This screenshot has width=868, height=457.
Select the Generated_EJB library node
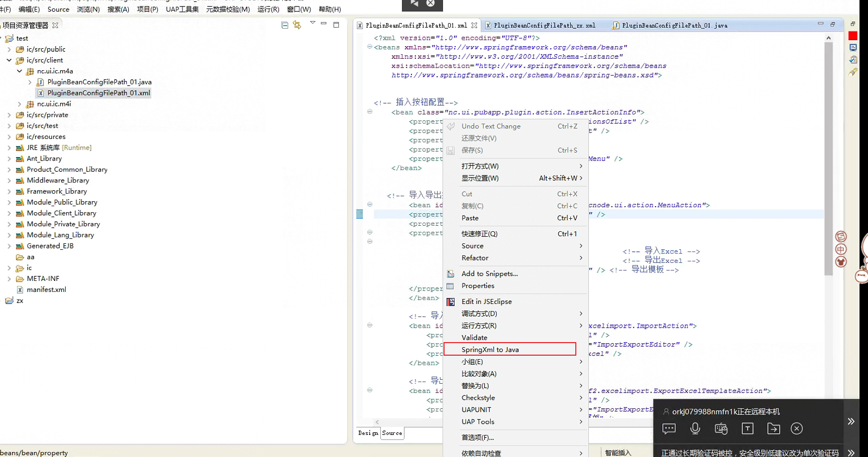tap(50, 246)
